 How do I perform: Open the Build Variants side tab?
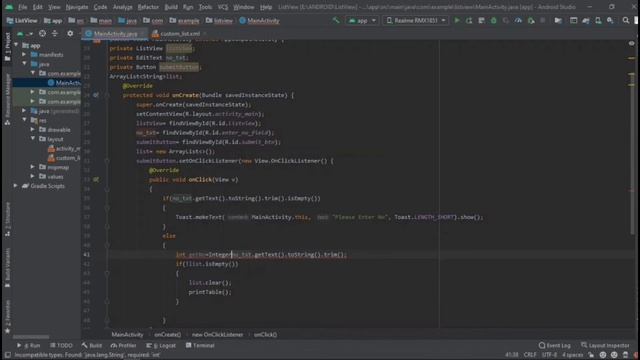coord(7,267)
